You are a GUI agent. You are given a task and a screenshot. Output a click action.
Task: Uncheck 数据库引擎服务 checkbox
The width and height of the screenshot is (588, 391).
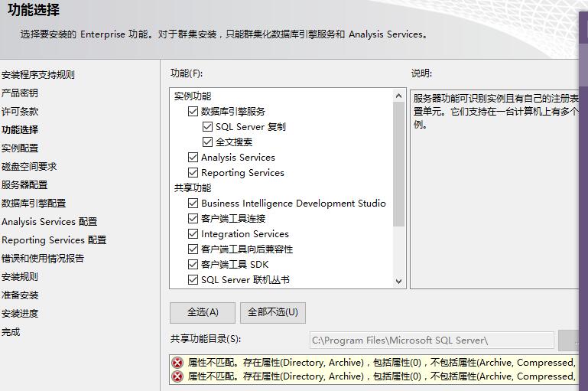coord(193,112)
